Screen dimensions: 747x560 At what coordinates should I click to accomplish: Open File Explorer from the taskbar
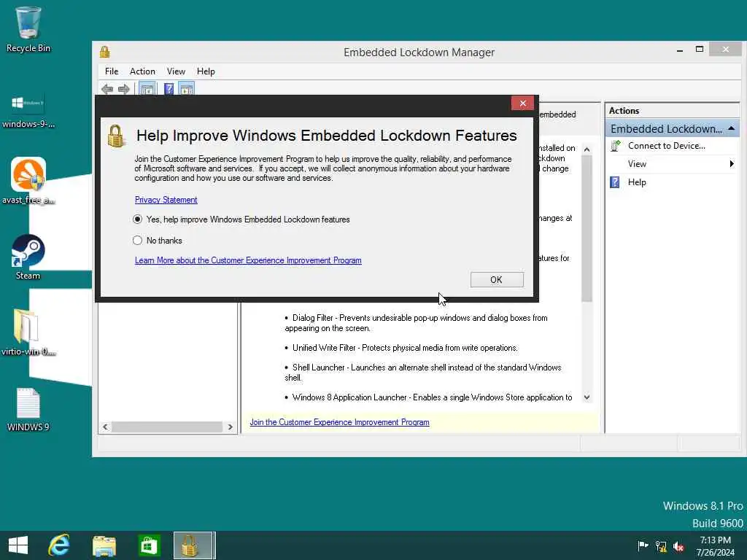(104, 545)
